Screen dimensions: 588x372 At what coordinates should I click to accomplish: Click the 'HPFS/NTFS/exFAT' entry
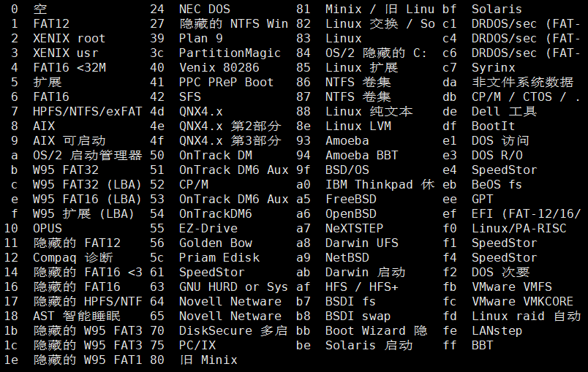pyautogui.click(x=87, y=111)
